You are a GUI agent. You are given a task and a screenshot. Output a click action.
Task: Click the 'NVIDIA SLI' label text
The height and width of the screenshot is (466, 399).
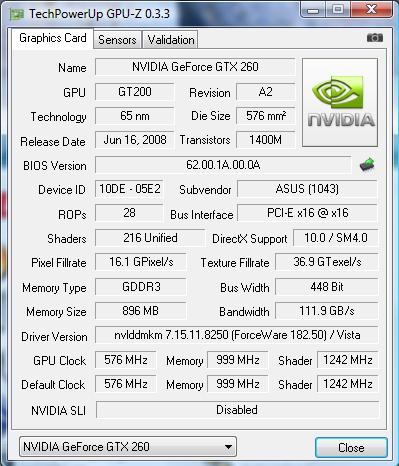(x=58, y=410)
